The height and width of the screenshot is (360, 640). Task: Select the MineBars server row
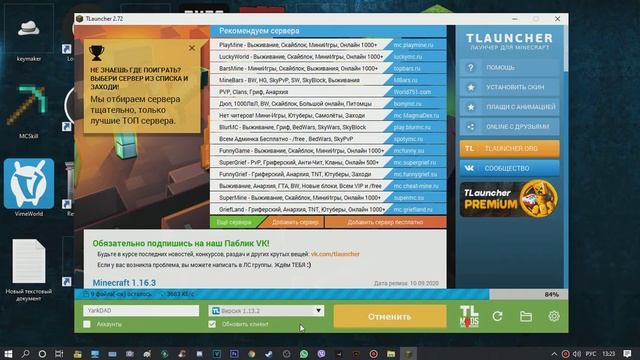point(328,80)
